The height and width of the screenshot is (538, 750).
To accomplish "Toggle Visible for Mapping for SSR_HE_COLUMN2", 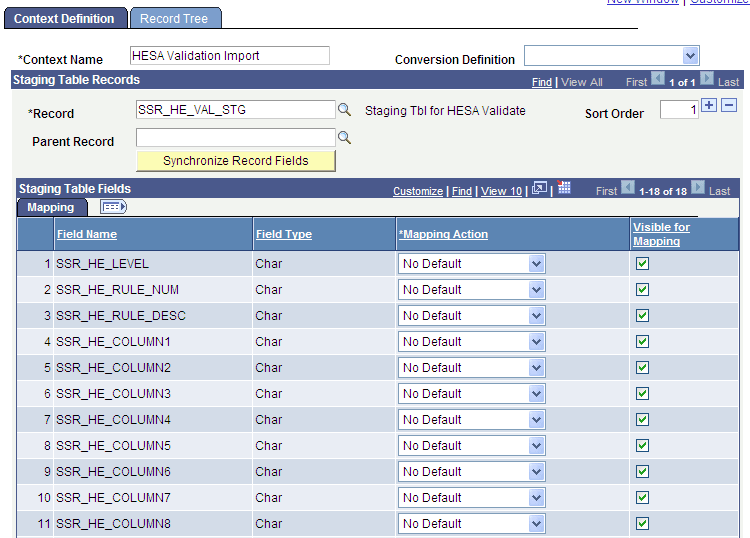I will pos(642,367).
